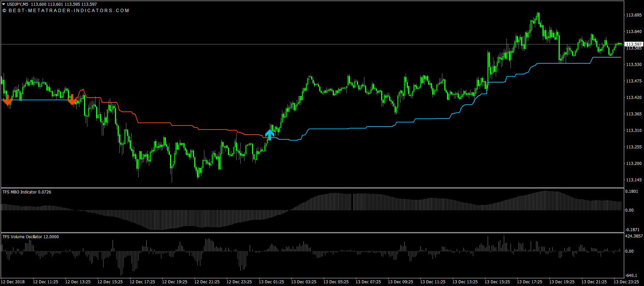Screen dimensions: 644x286
Task: Select the 13 Dec 01:25 time label
Action: [271, 282]
